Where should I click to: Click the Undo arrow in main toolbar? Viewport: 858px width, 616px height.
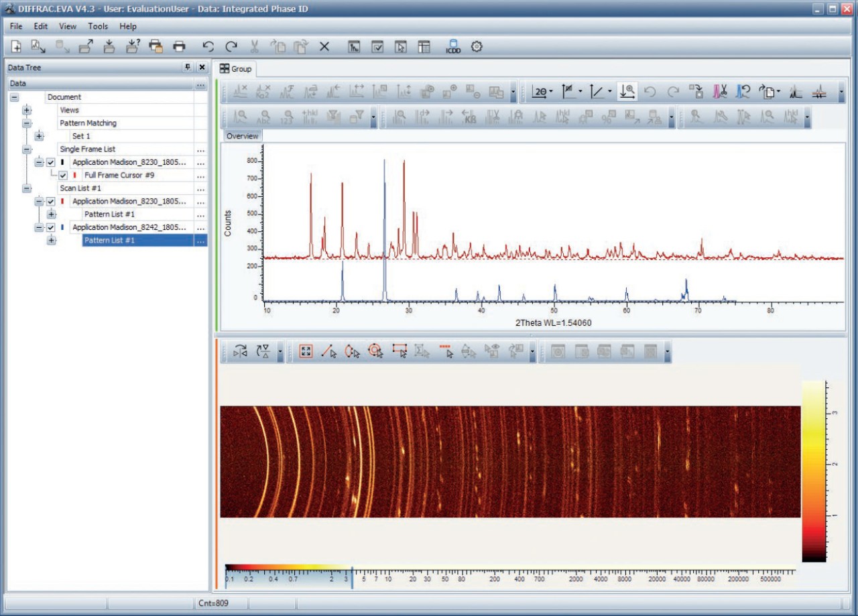coord(208,46)
